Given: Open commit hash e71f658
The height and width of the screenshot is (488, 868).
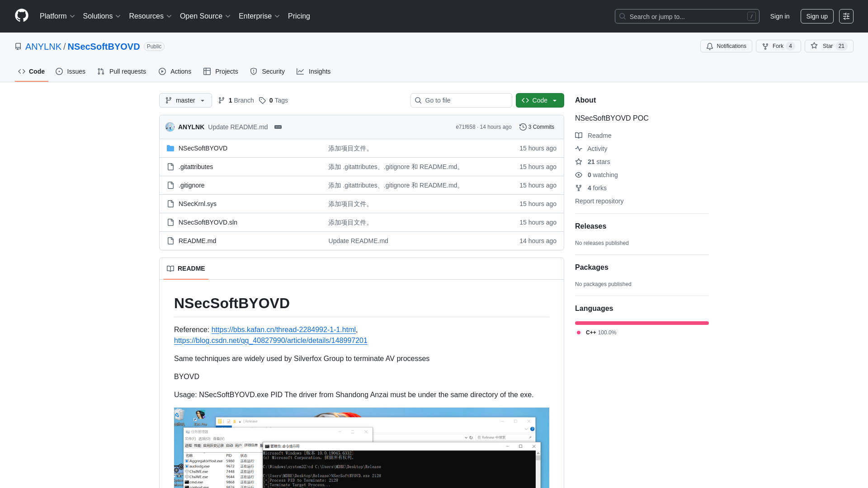Looking at the screenshot, I should tap(465, 127).
